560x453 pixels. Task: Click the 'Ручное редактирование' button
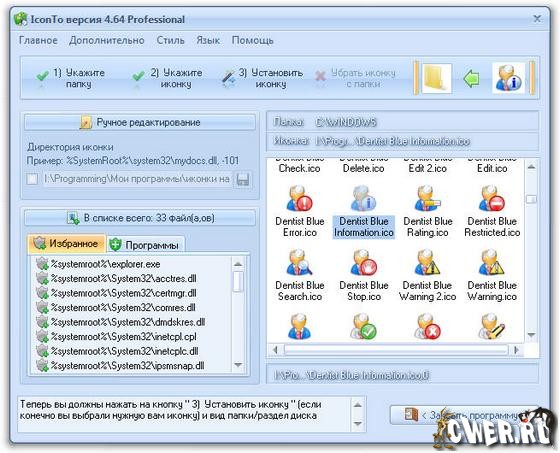pyautogui.click(x=140, y=122)
